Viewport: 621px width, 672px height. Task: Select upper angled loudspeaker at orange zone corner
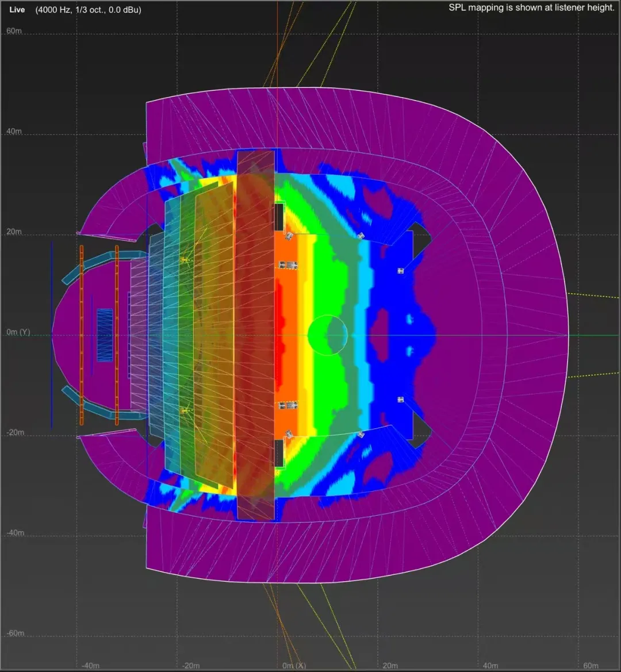288,236
